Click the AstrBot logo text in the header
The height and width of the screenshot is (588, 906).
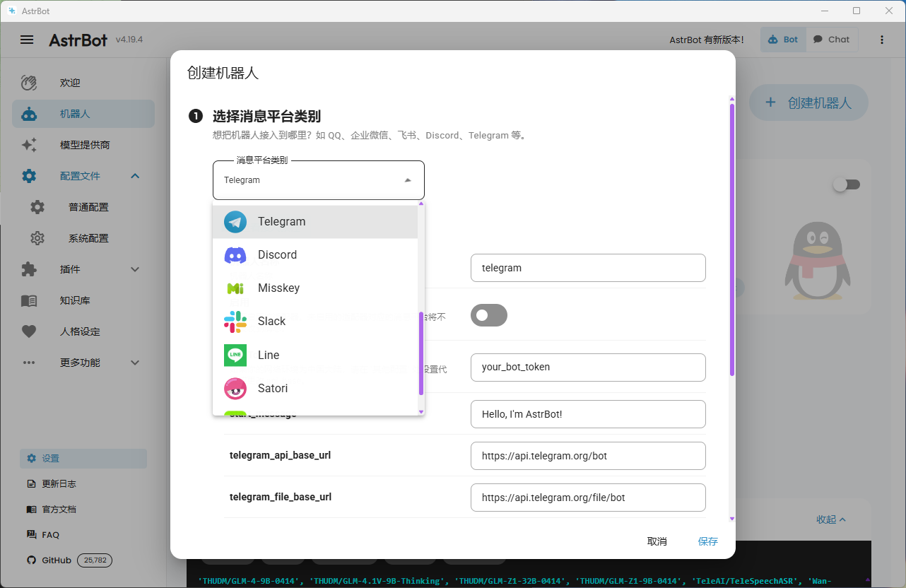pyautogui.click(x=78, y=40)
